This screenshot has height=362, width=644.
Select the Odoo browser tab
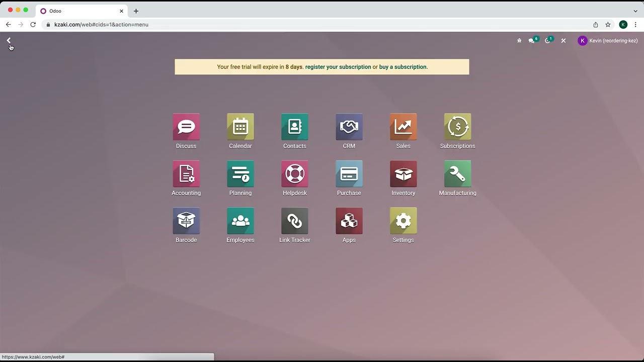82,11
